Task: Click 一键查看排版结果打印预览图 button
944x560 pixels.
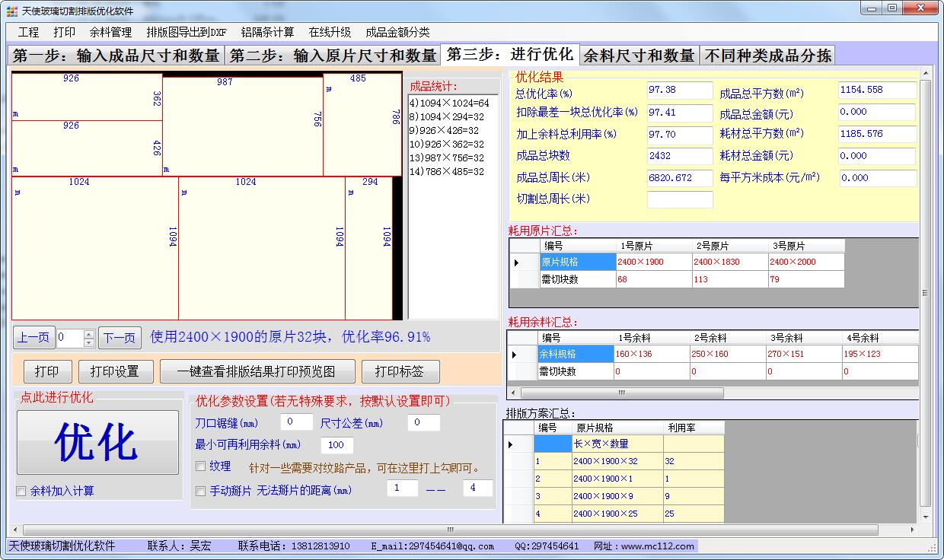Action: coord(256,371)
